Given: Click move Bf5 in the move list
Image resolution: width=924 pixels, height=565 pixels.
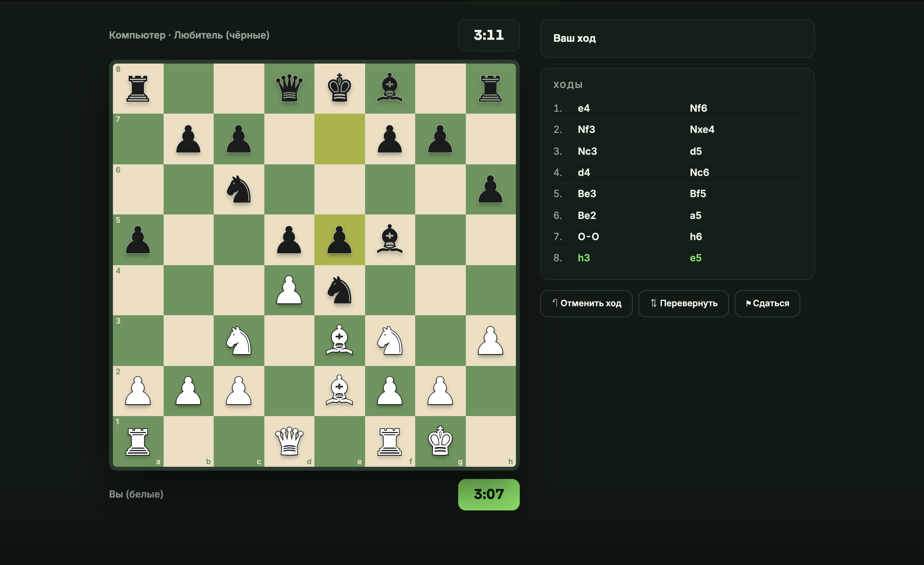Looking at the screenshot, I should click(698, 194).
